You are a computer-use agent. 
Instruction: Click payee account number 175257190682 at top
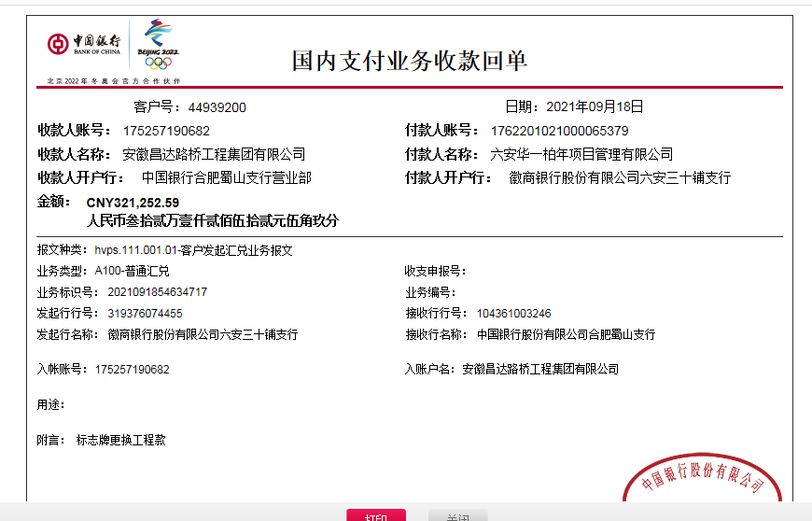[166, 131]
